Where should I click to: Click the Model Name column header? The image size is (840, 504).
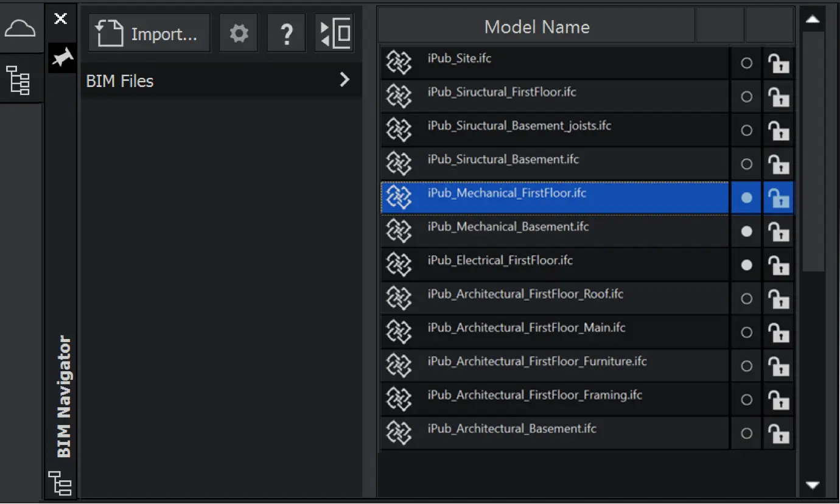pyautogui.click(x=536, y=27)
